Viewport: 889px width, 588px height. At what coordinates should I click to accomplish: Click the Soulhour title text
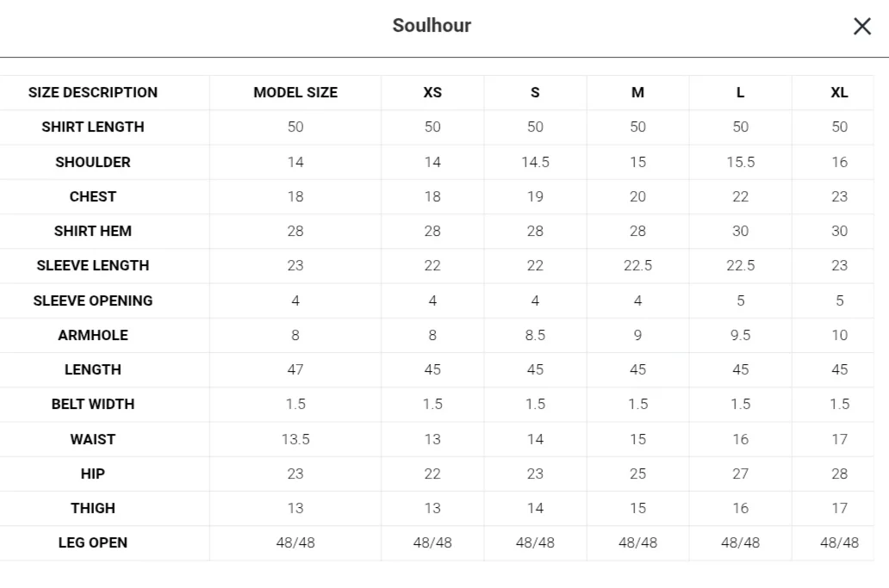click(x=432, y=26)
